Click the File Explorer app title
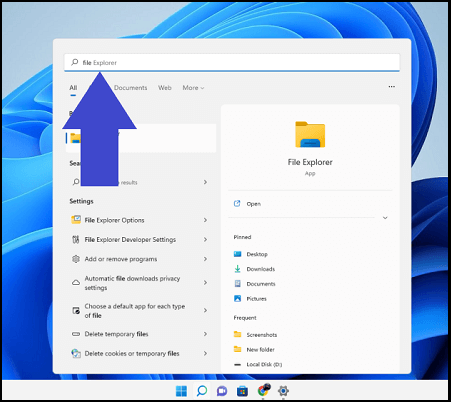451x402 pixels. pos(310,162)
